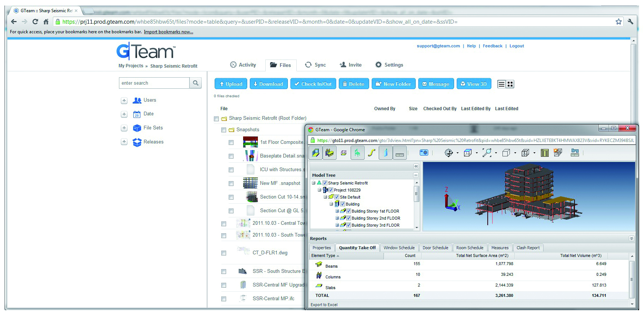This screenshot has width=644, height=315.
Task: Open the Chrome wrench menu icon
Action: pyautogui.click(x=630, y=21)
